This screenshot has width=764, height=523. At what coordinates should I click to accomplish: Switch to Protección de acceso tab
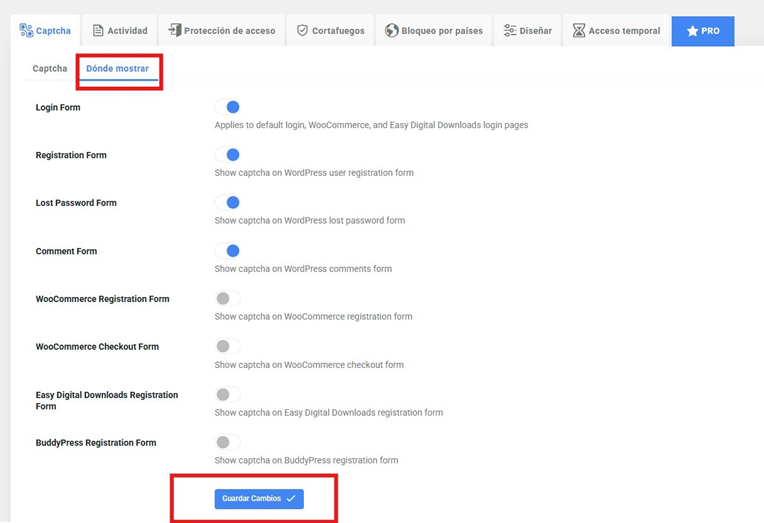(222, 30)
